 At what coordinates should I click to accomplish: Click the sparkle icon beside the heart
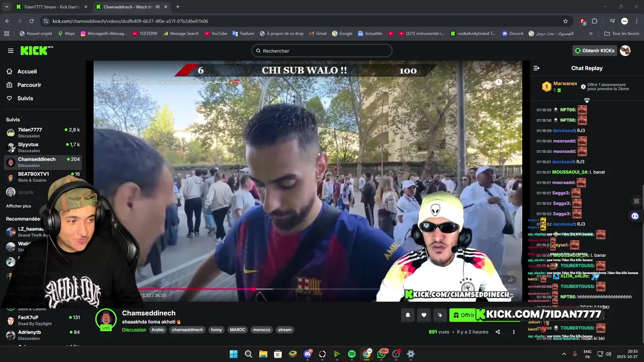pyautogui.click(x=440, y=315)
